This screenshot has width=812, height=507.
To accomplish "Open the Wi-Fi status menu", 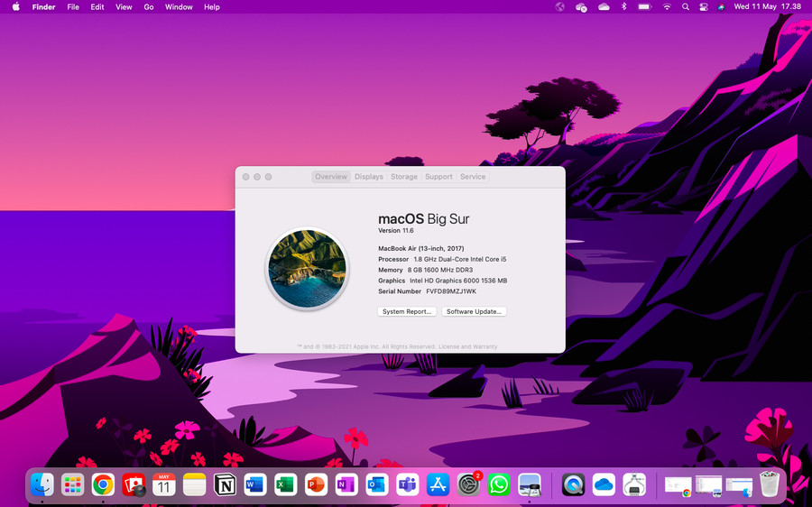I will pyautogui.click(x=667, y=6).
